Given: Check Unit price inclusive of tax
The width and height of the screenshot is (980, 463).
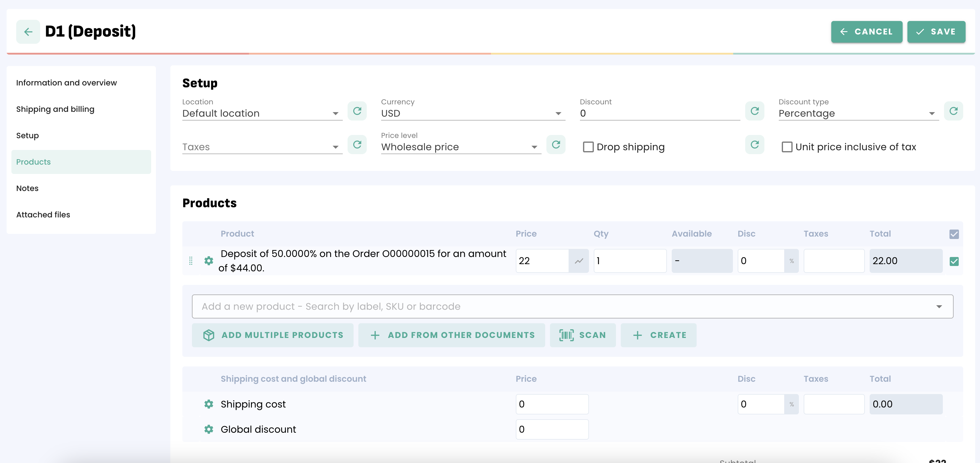Looking at the screenshot, I should point(787,147).
